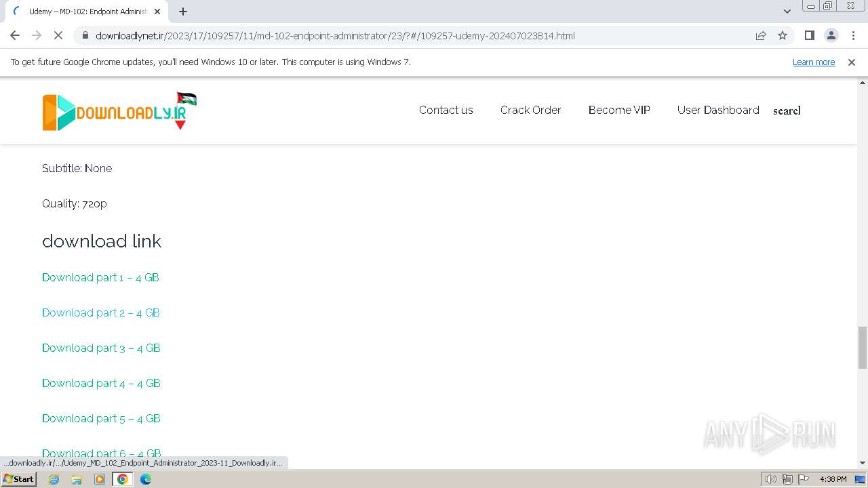This screenshot has width=868, height=488.
Task: Click the forward navigation arrow
Action: tap(37, 35)
